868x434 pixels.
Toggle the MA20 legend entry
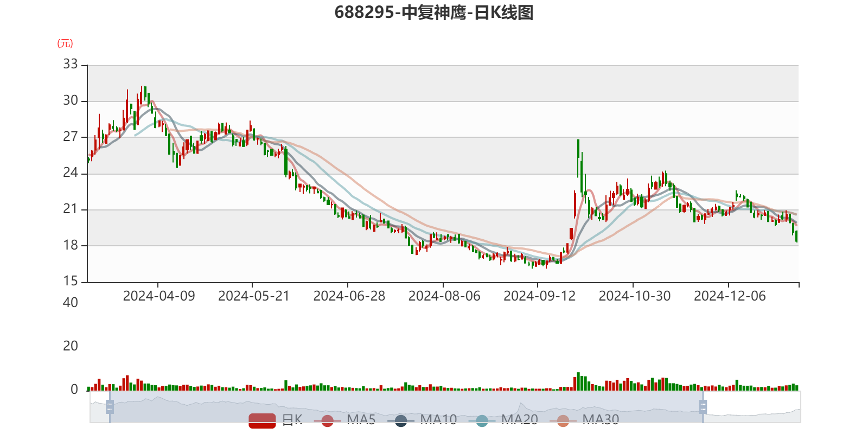pos(503,420)
